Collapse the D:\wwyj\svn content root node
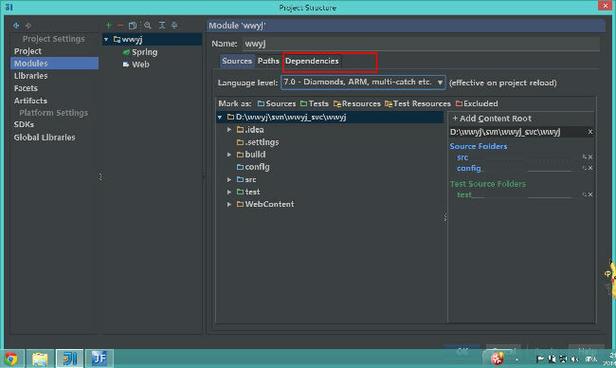The image size is (616, 368). click(220, 117)
